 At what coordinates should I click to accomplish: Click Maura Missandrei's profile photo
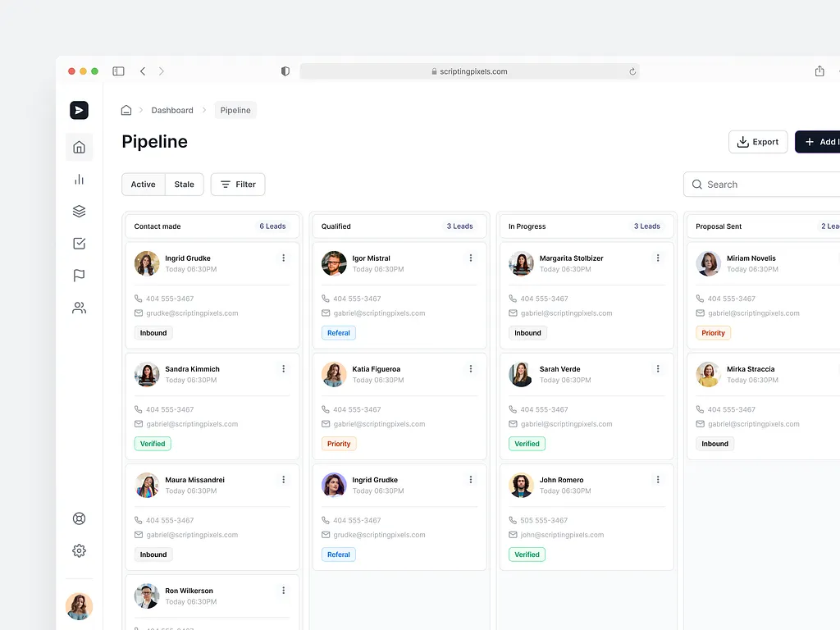[x=146, y=485]
